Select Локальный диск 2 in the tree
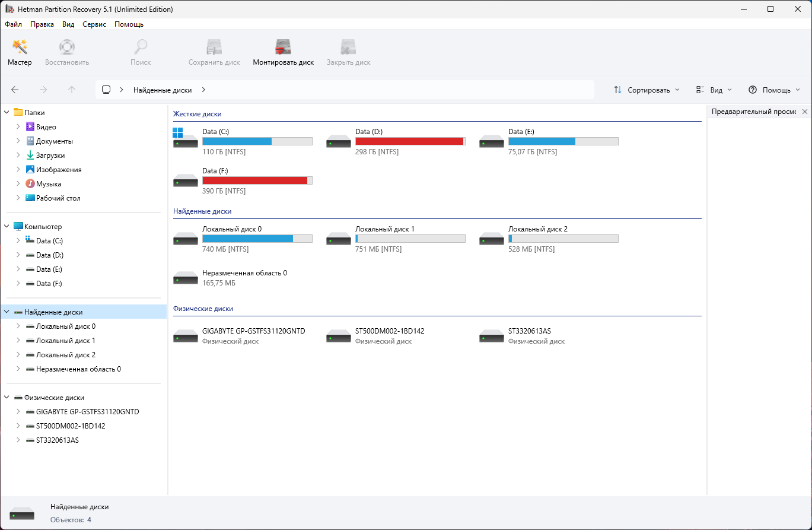Viewport: 812px width, 530px height. click(66, 354)
